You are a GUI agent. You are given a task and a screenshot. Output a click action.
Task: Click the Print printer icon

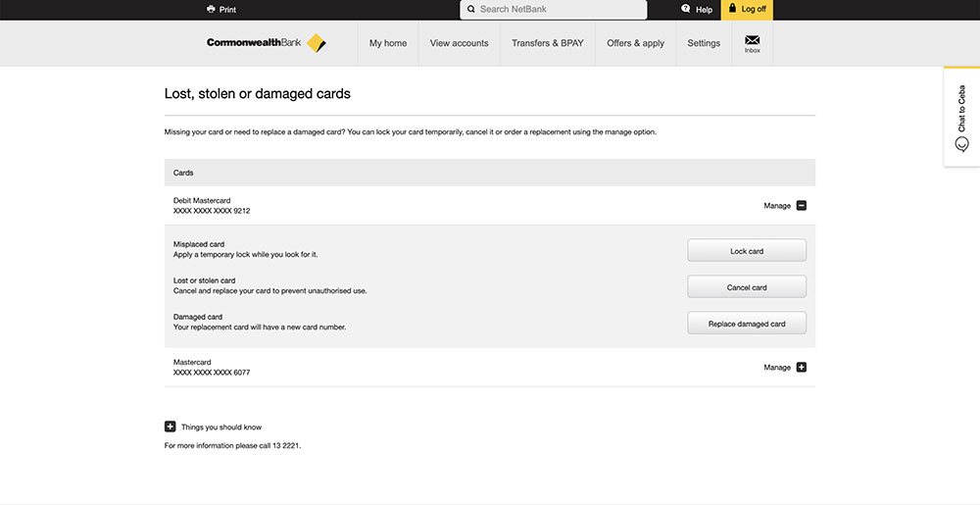[211, 10]
